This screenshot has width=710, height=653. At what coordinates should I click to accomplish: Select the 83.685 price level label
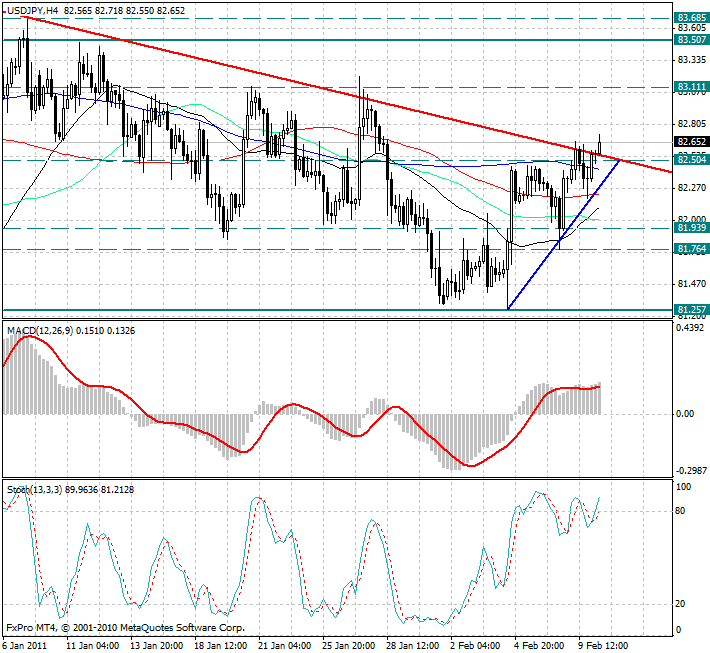692,18
